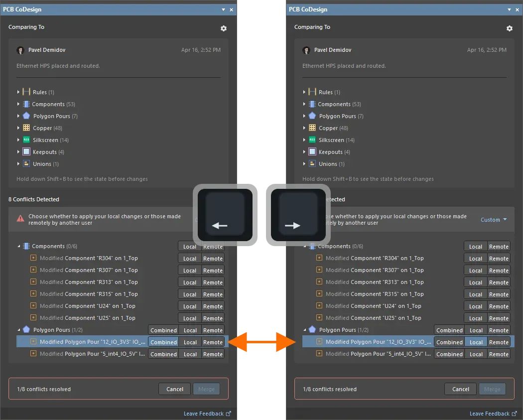Image resolution: width=523 pixels, height=420 pixels.
Task: Open Custom dropdown in right conflicts banner
Action: (494, 220)
